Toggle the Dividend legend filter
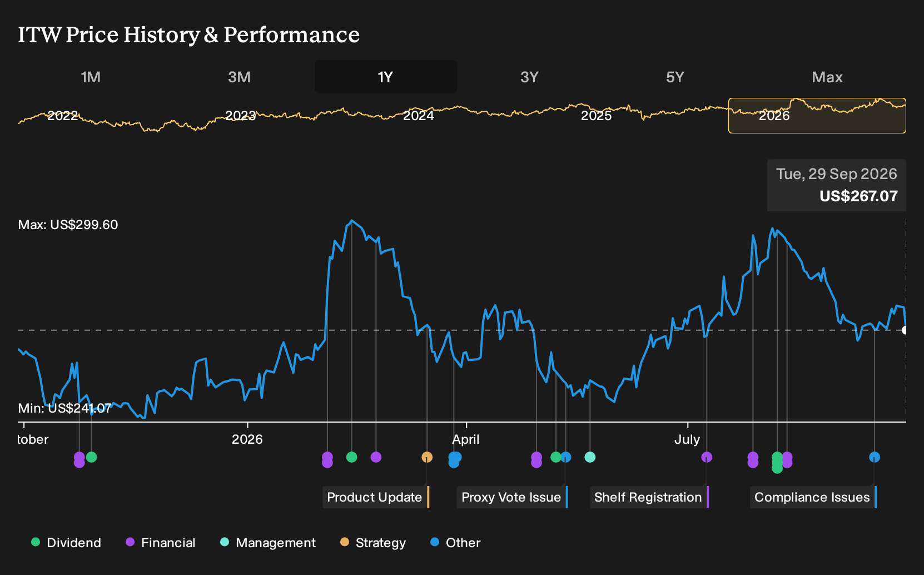Screen dimensions: 924x575 (66, 543)
